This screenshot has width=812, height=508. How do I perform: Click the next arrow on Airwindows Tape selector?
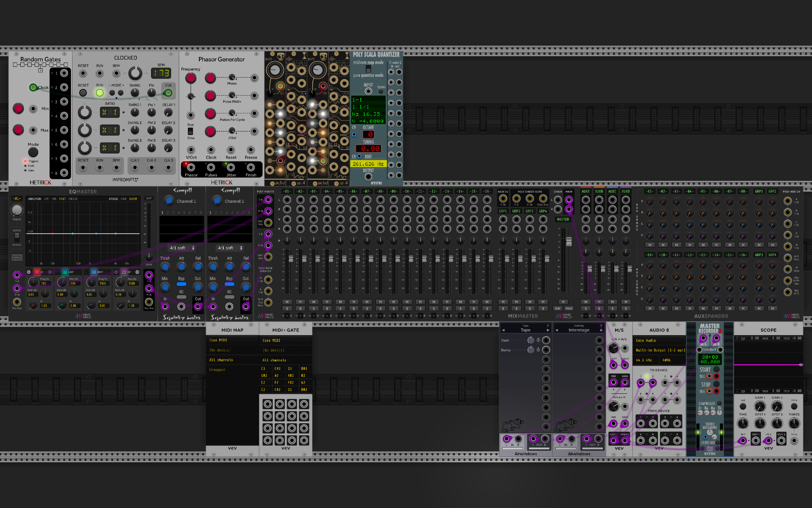[548, 330]
